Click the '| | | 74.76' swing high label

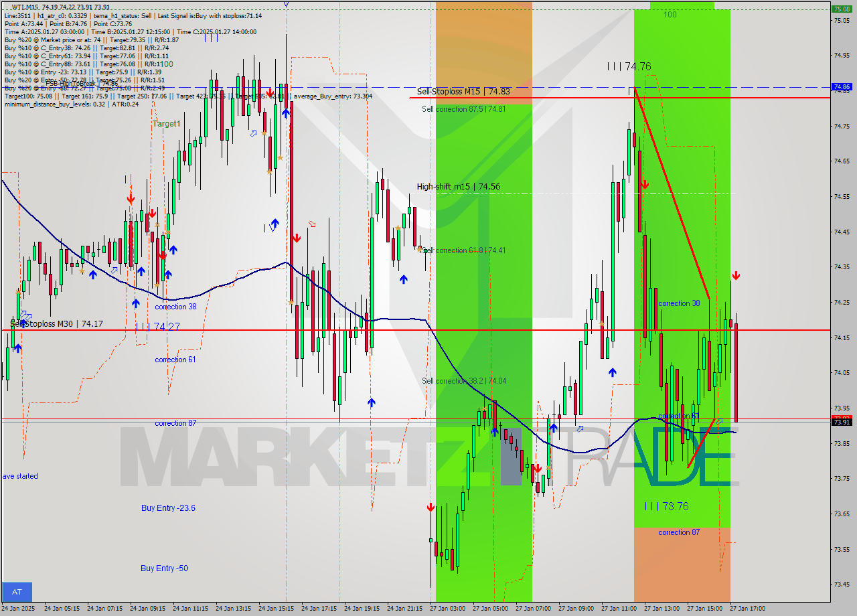(x=629, y=66)
